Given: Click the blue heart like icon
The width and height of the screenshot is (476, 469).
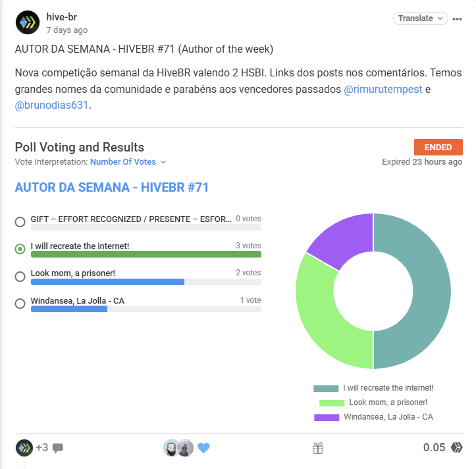Looking at the screenshot, I should click(203, 448).
